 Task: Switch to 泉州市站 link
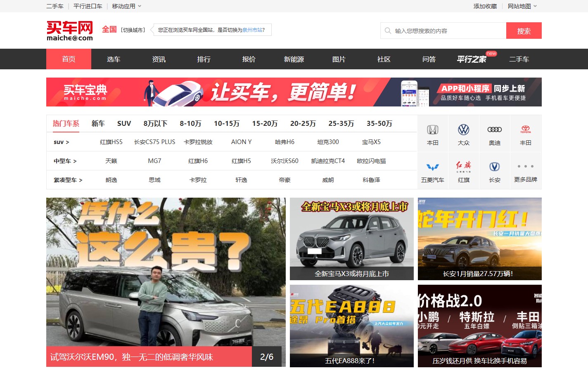point(252,30)
